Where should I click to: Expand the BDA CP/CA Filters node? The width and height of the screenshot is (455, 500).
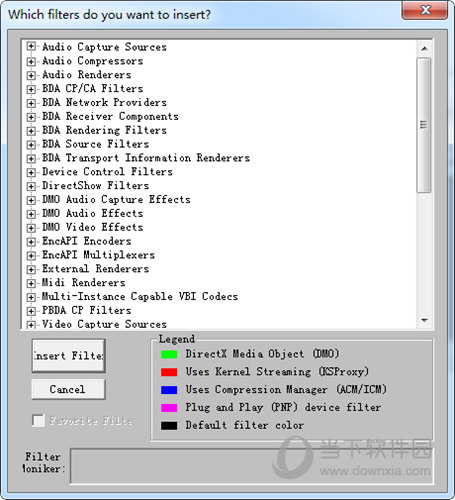31,89
